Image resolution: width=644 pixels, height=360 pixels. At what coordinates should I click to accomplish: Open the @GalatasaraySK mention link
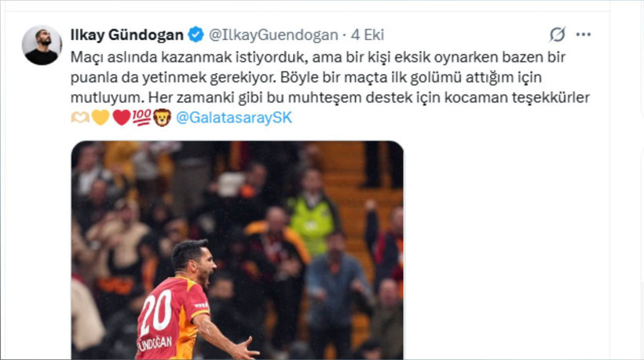coord(234,118)
